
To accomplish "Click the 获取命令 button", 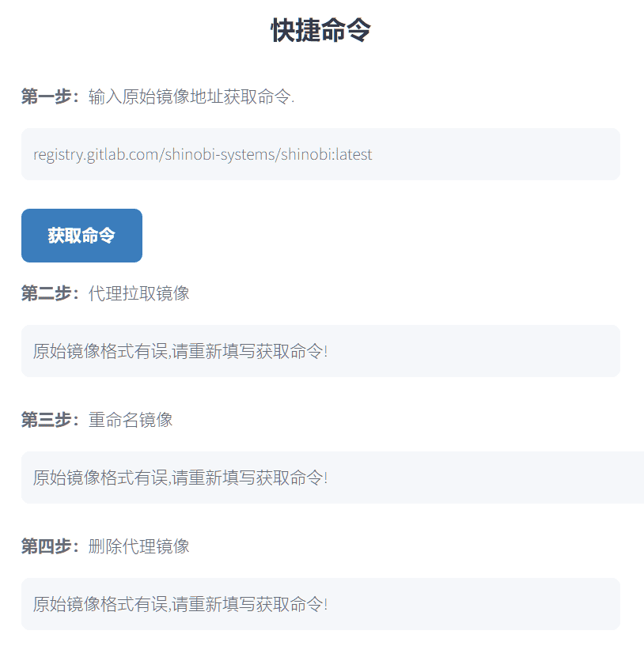I will coord(81,236).
